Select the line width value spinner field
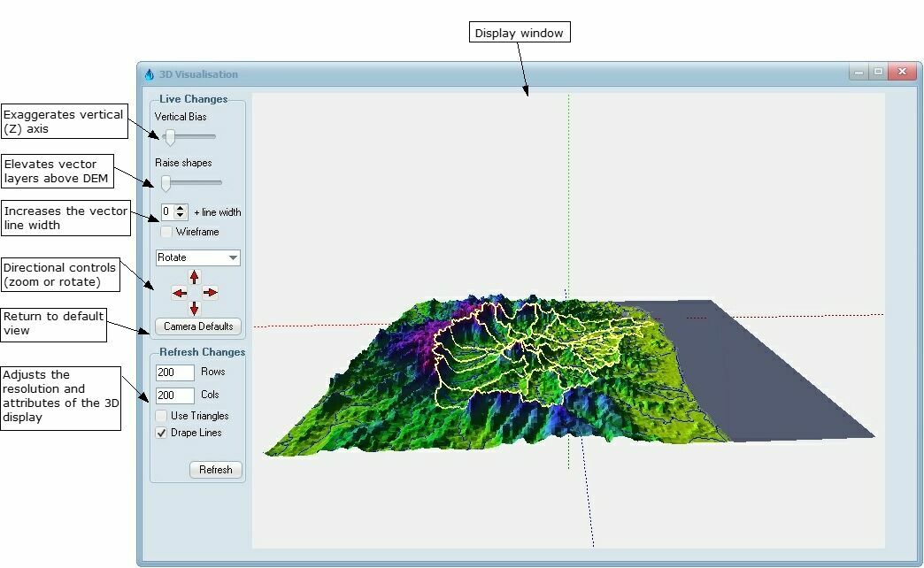Viewport: 924px width, 568px height. [x=166, y=211]
